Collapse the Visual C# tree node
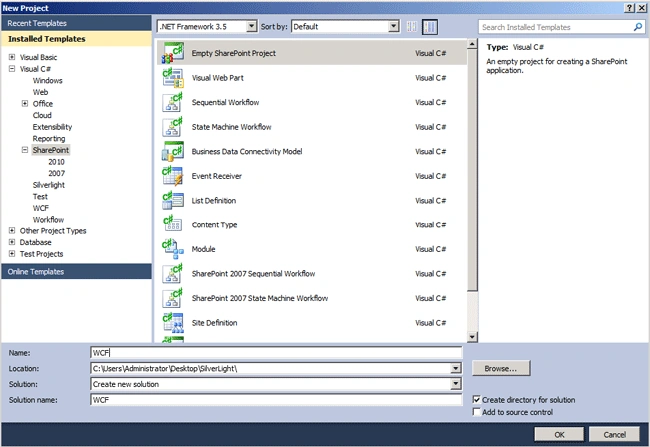The image size is (650, 447). (x=12, y=69)
